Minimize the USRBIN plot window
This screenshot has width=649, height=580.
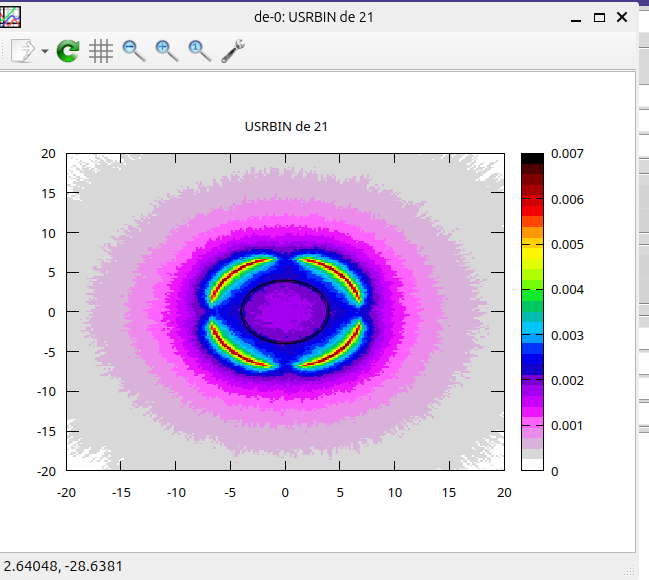[575, 18]
